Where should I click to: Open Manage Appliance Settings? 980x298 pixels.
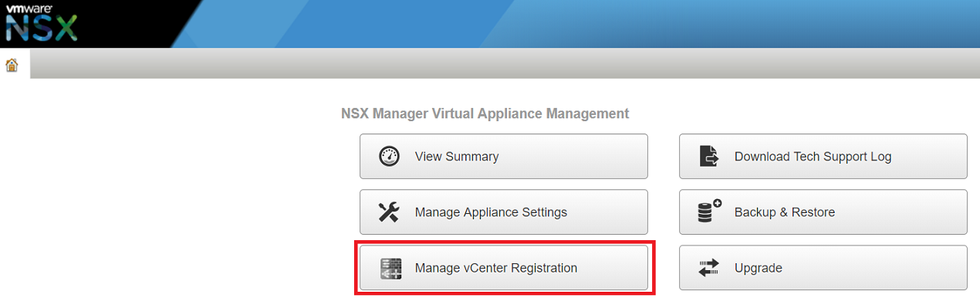click(x=504, y=212)
